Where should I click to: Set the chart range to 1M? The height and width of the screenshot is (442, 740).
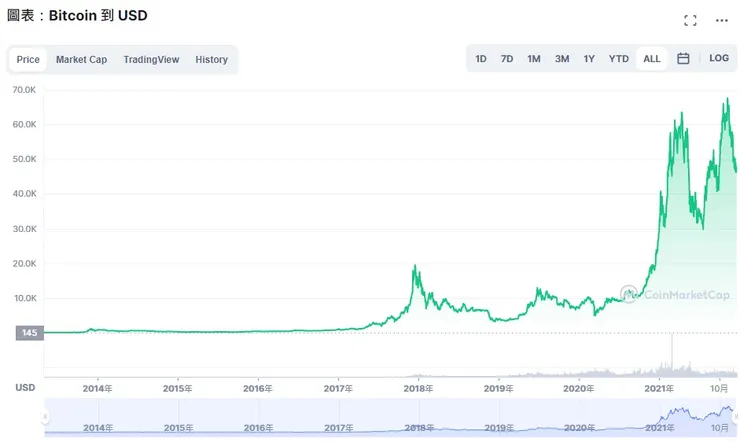tap(534, 59)
